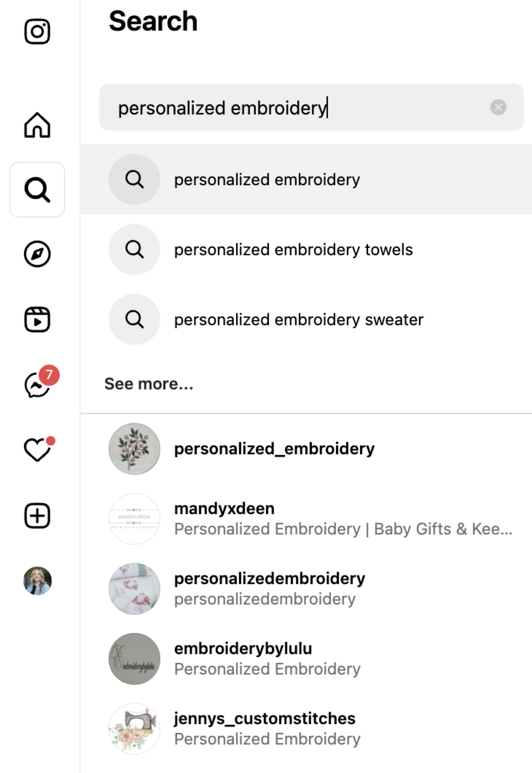Open the Notifications heart icon

(x=38, y=449)
